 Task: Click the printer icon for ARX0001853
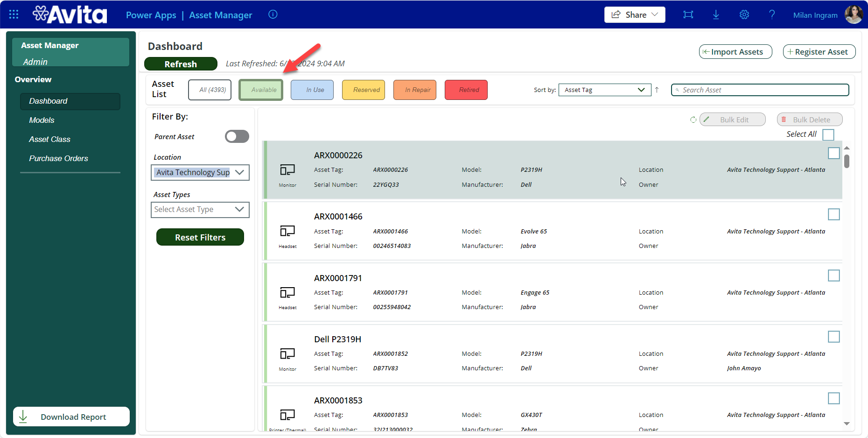click(287, 415)
